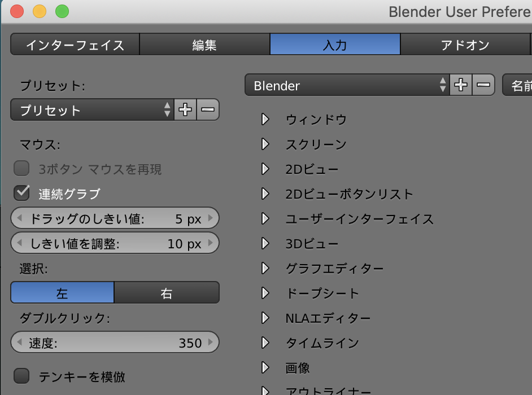Expand the グラフエディター section
The height and width of the screenshot is (395, 532).
pos(265,268)
